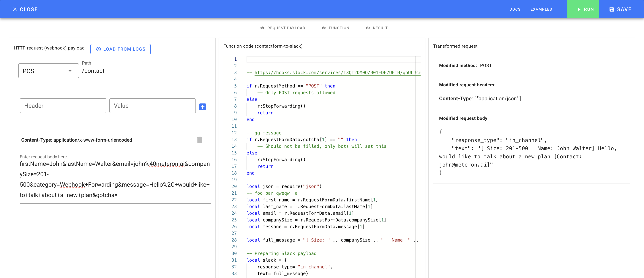Select a different request method from POST selector
Image resolution: width=644 pixels, height=278 pixels.
click(x=48, y=71)
